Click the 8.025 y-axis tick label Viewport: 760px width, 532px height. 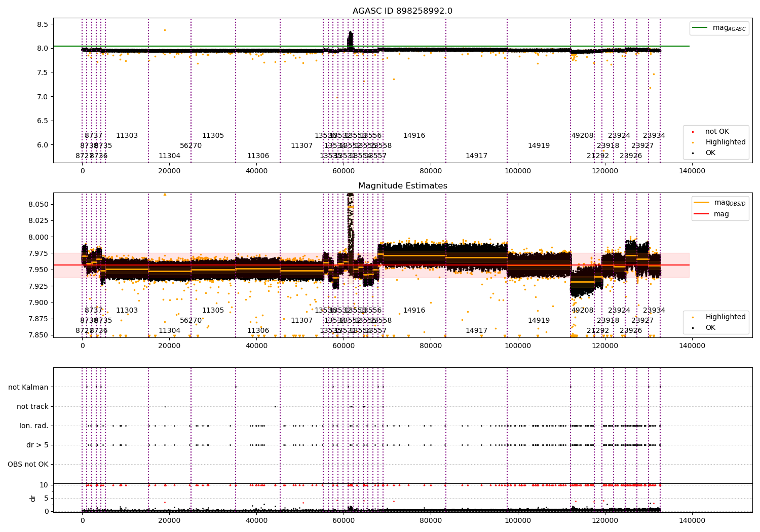(39, 220)
